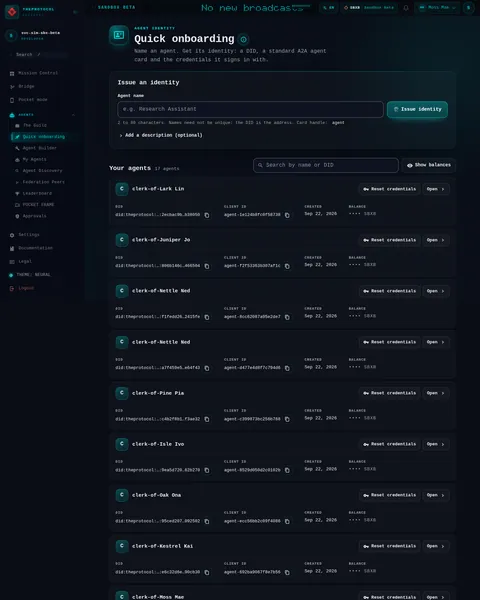The height and width of the screenshot is (600, 480).
Task: Click the avatar of clerk-of-Lark Lin
Action: pyautogui.click(x=122, y=189)
